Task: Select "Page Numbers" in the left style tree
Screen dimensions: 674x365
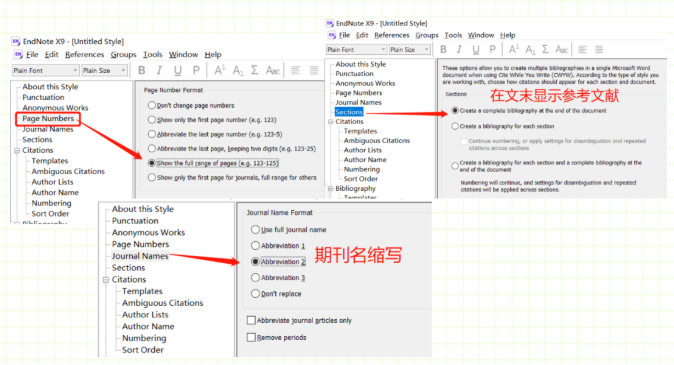Action: coord(48,118)
